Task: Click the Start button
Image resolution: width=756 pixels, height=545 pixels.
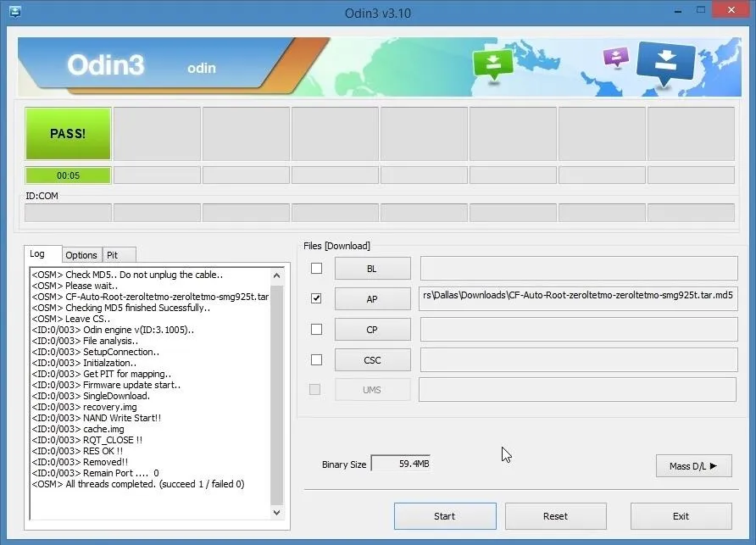Action: [x=445, y=516]
